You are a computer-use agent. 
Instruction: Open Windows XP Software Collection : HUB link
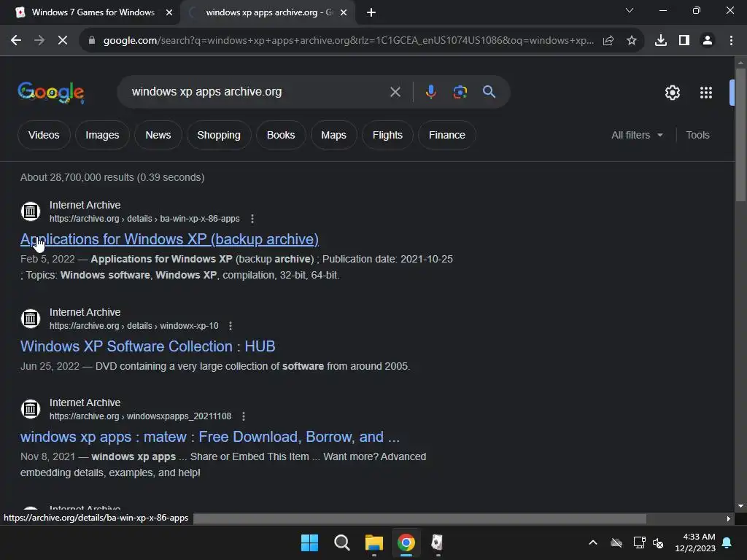(147, 346)
